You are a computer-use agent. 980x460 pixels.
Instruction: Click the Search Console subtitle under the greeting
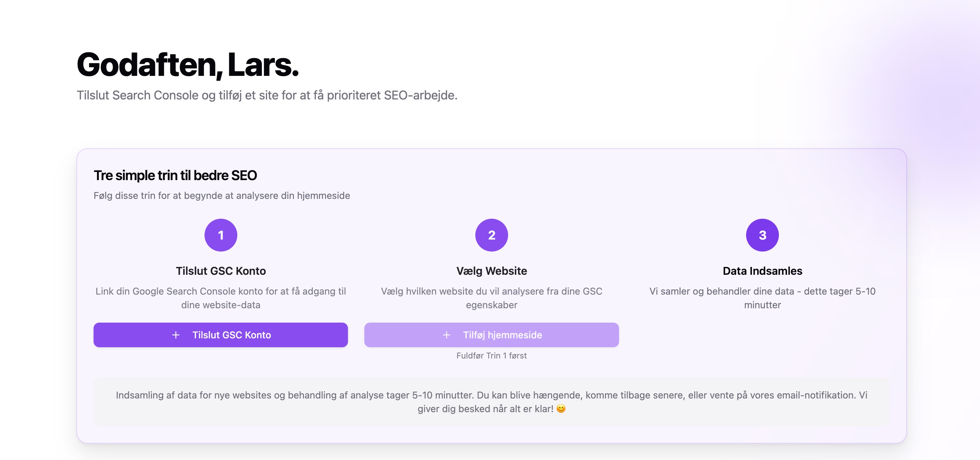tap(267, 95)
